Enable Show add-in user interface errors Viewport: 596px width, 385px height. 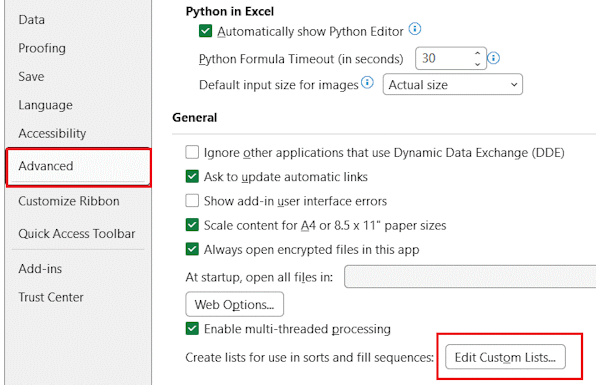[x=192, y=201]
